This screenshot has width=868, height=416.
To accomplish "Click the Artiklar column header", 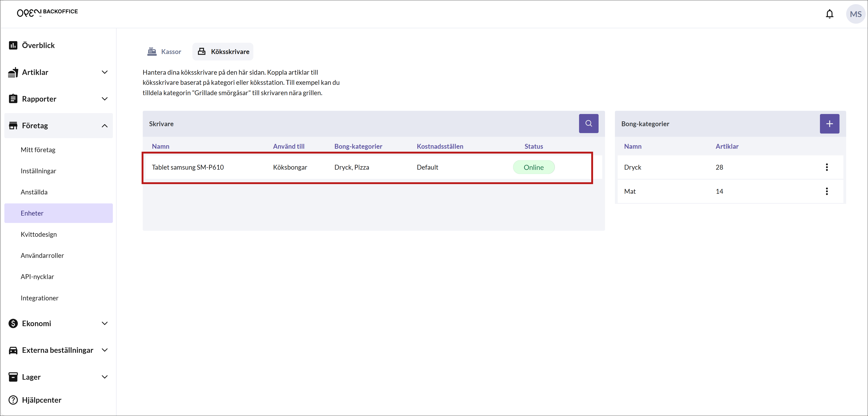I will [x=727, y=146].
